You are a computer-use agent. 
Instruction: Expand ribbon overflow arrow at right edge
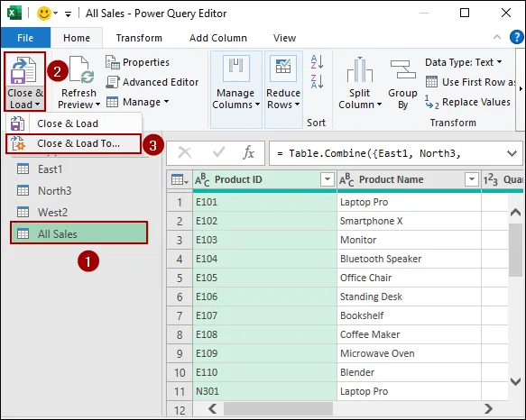pos(521,89)
